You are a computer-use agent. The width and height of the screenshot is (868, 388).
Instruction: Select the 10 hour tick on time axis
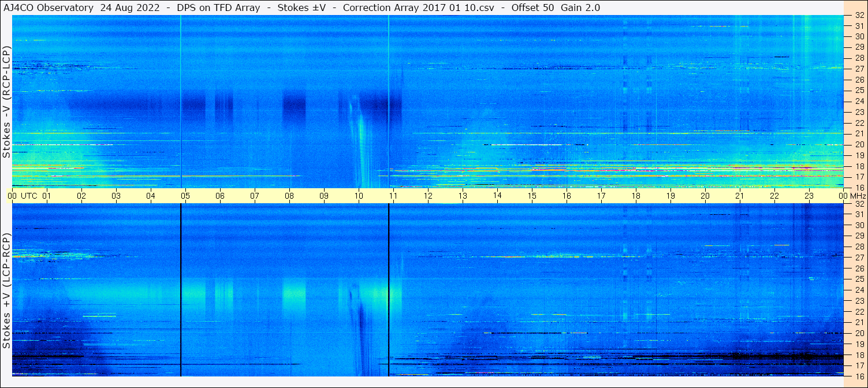pyautogui.click(x=359, y=196)
